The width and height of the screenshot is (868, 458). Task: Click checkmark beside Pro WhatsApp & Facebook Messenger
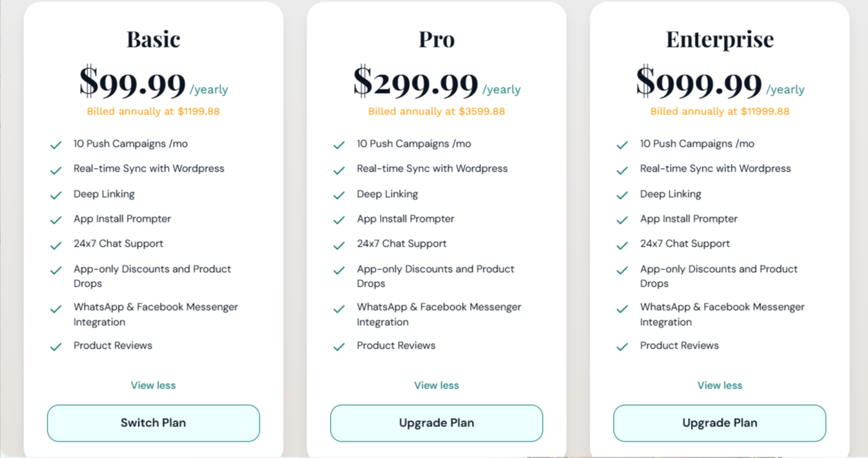339,309
